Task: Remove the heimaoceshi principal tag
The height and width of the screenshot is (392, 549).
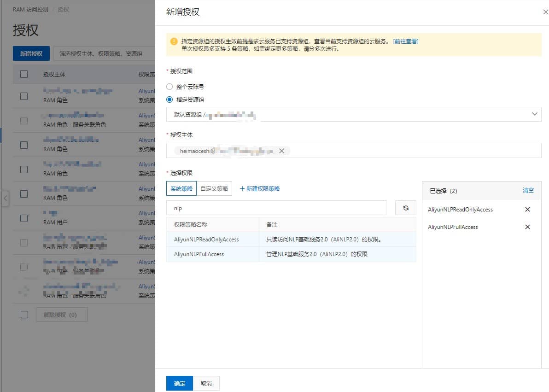Action: pos(281,151)
